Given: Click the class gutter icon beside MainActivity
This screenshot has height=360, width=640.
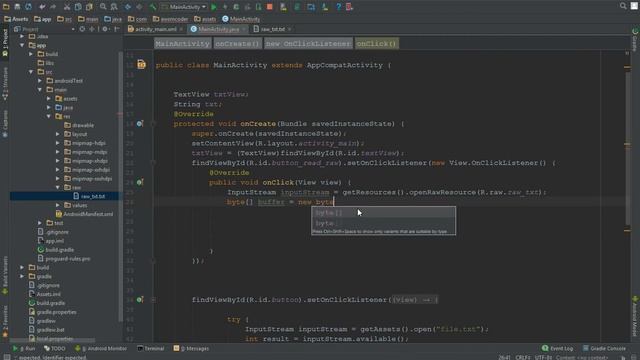Looking at the screenshot, I should coord(141,64).
